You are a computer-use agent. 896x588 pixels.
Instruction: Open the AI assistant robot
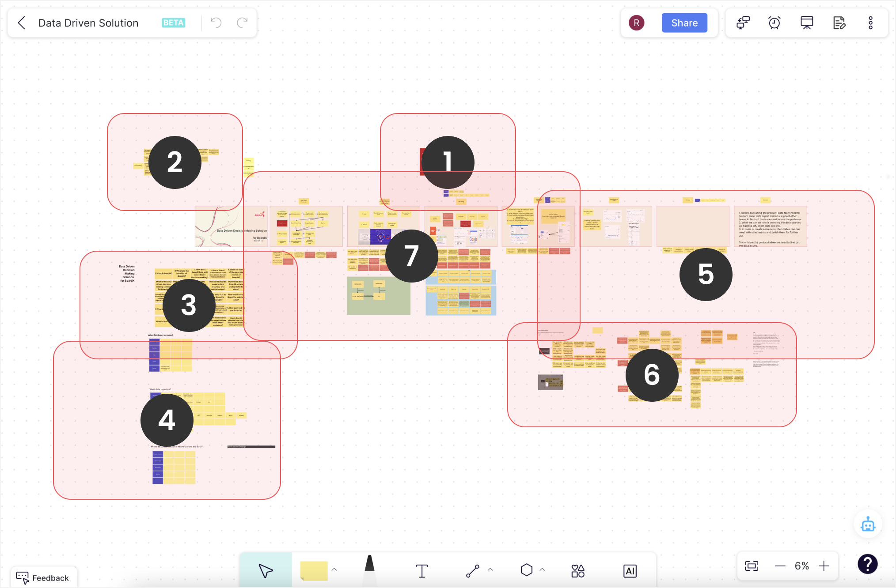tap(868, 525)
